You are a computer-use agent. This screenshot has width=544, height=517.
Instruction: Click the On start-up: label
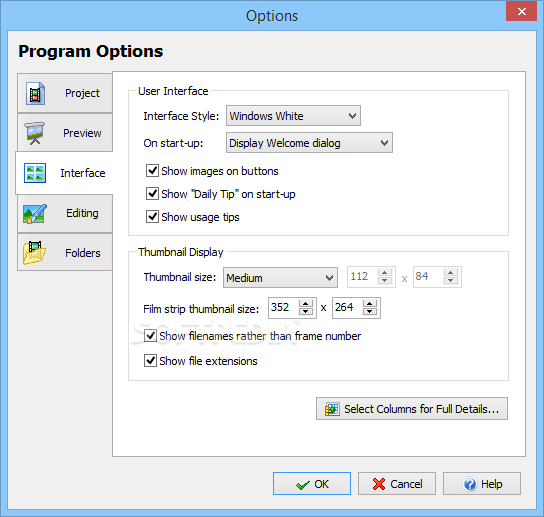[x=173, y=143]
